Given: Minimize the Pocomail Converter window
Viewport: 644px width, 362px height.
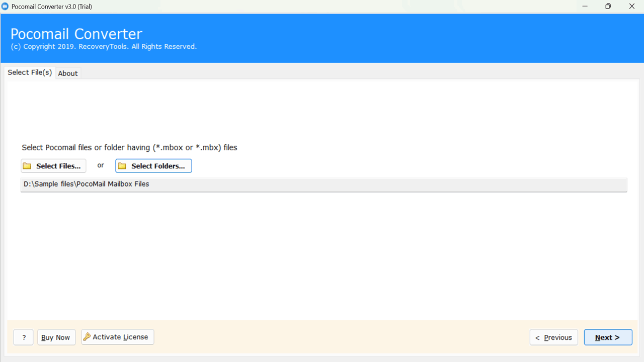Looking at the screenshot, I should 585,7.
